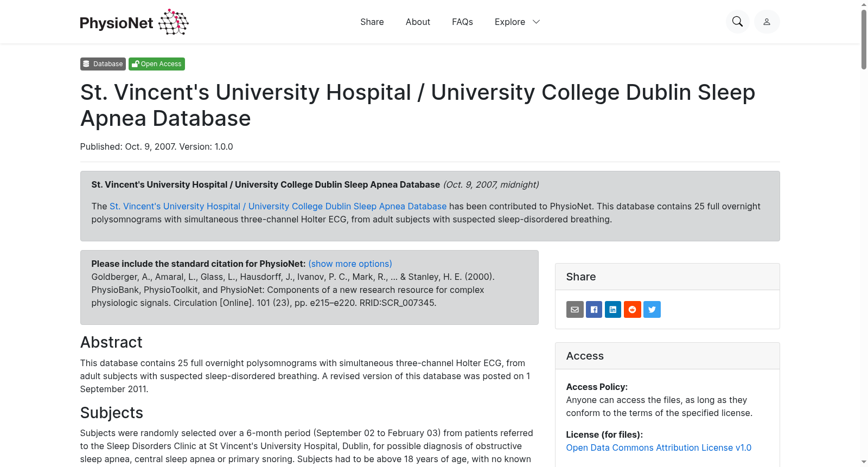Click the Database badge
Screen dimensions: 868x467
[103, 64]
